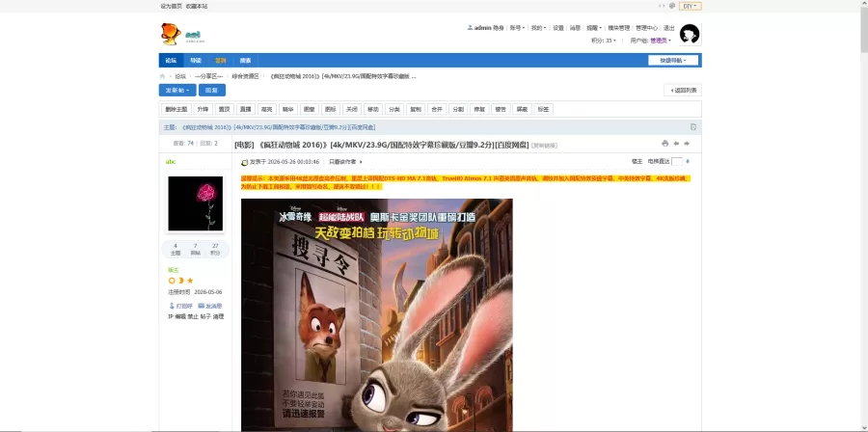Image resolution: width=868 pixels, height=432 pixels.
Task: Go to previous thread arrow icon
Action: coord(676,144)
